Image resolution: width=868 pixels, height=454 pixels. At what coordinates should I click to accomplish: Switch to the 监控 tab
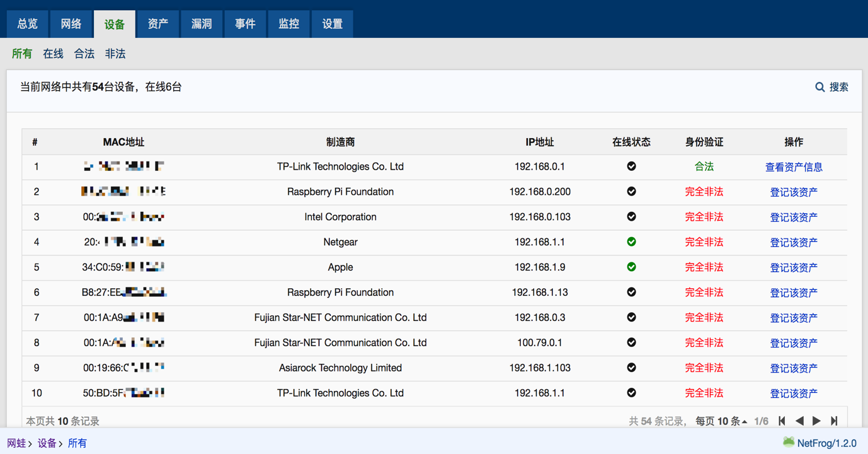pyautogui.click(x=288, y=24)
